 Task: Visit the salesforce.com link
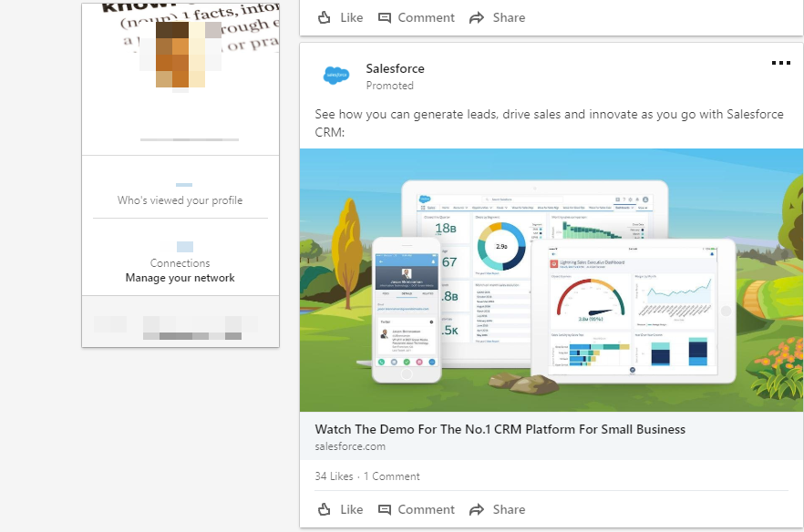click(350, 446)
